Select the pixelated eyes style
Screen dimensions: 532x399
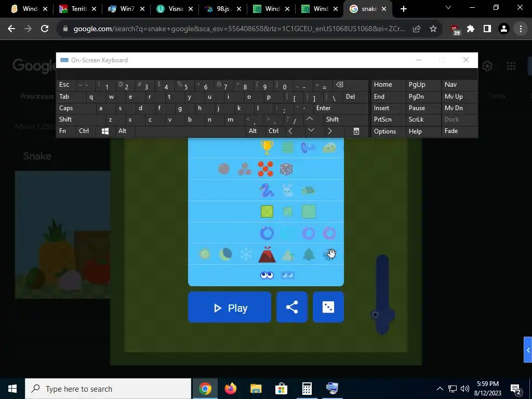coord(288,275)
